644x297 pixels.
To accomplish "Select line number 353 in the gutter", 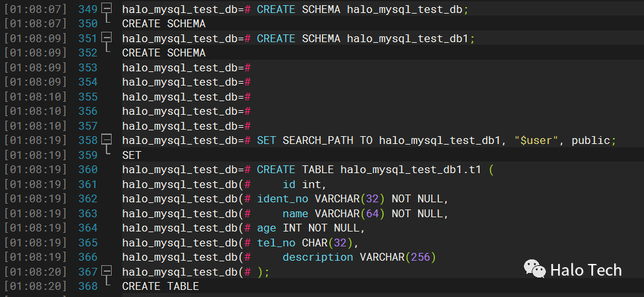I will [x=88, y=67].
